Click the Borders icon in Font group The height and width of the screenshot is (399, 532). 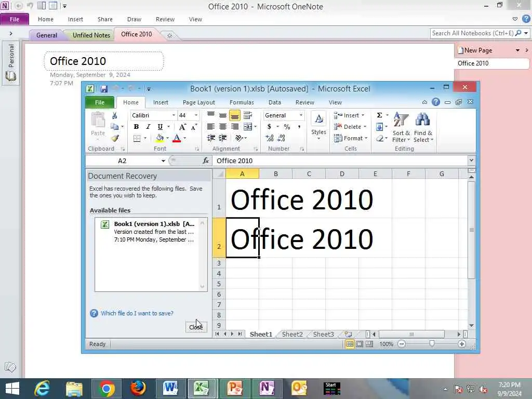tap(137, 138)
